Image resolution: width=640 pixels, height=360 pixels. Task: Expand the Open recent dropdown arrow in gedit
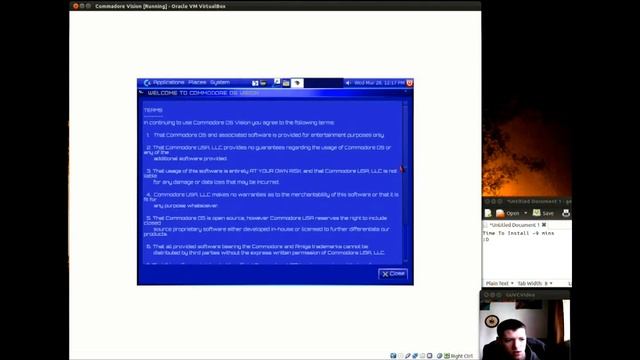point(525,213)
